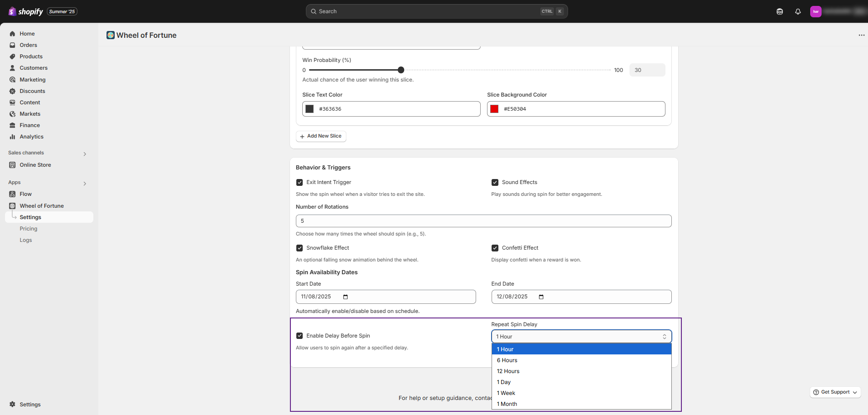Click the Shopify logo
Image resolution: width=868 pixels, height=415 pixels.
tap(26, 11)
